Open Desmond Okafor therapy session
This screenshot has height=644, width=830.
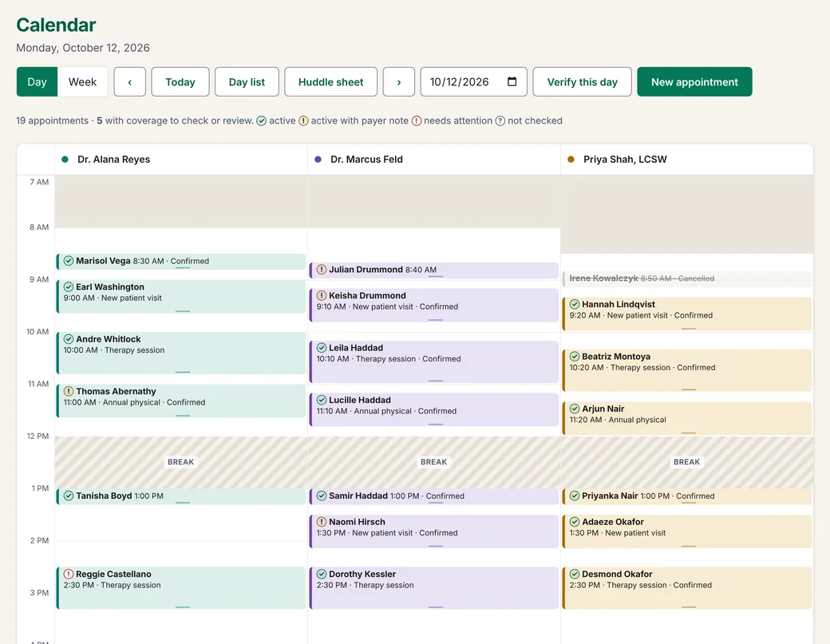pyautogui.click(x=687, y=588)
